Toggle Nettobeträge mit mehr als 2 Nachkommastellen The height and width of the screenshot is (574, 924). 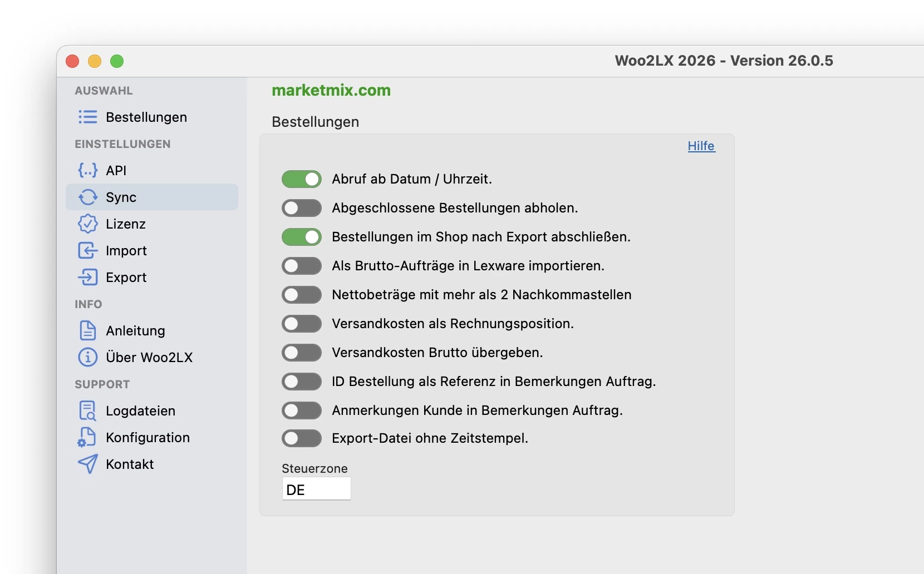pos(302,295)
